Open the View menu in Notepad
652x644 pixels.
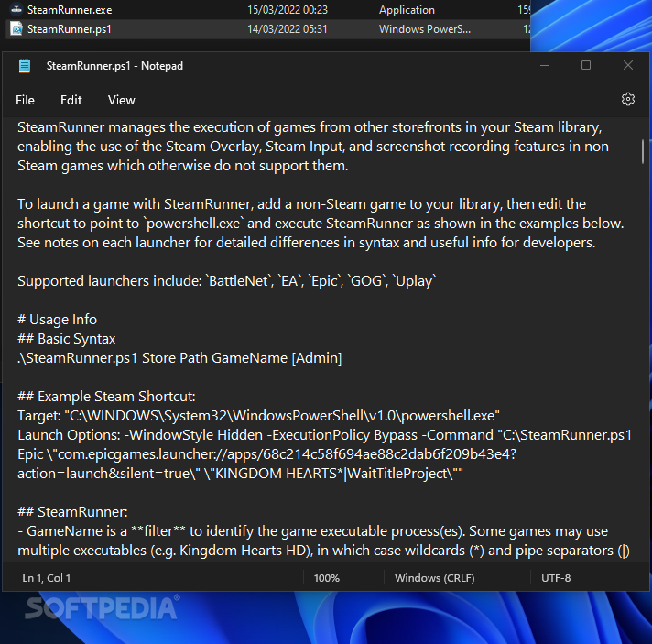point(122,100)
